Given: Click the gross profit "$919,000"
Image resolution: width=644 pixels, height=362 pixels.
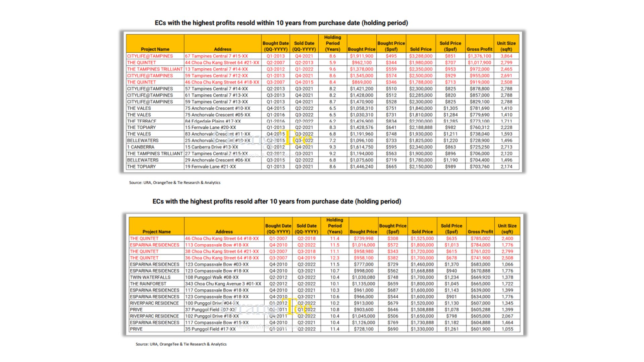Looking at the screenshot, I should (479, 82).
